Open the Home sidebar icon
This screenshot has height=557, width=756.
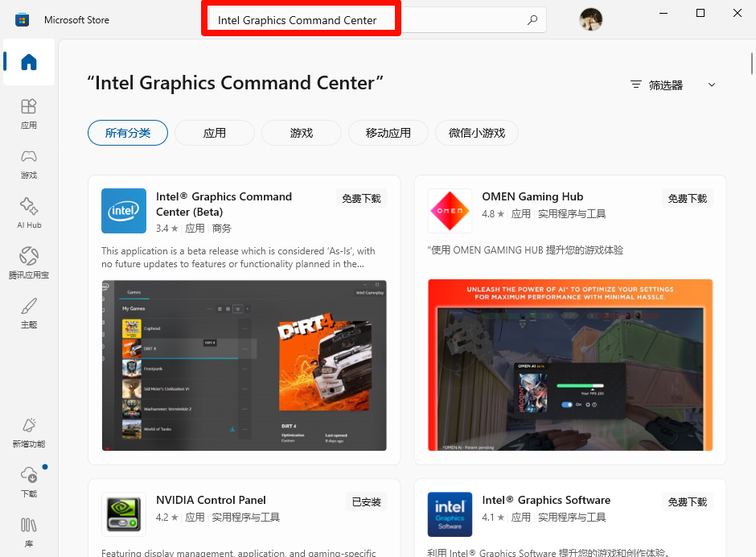pyautogui.click(x=29, y=62)
